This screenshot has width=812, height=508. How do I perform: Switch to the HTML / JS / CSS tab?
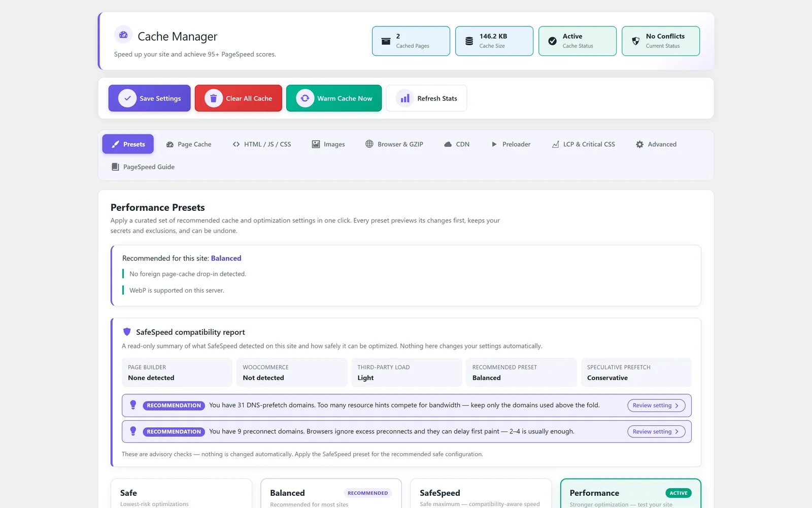click(262, 144)
